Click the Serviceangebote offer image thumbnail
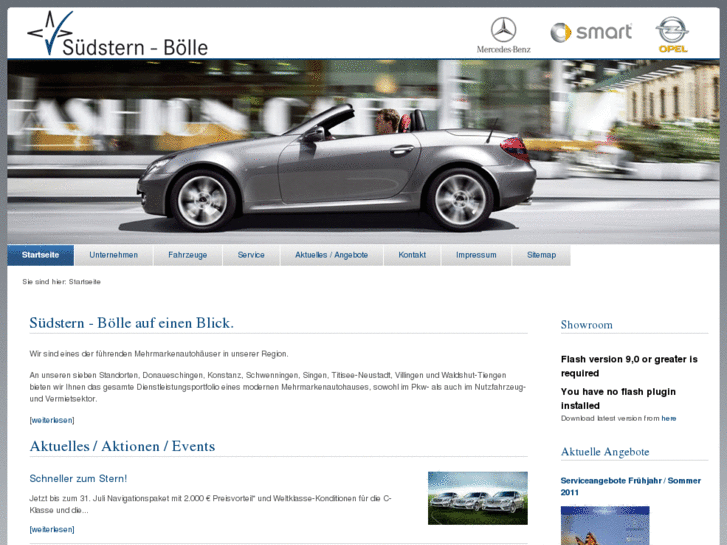The width and height of the screenshot is (727, 545). pyautogui.click(x=605, y=526)
